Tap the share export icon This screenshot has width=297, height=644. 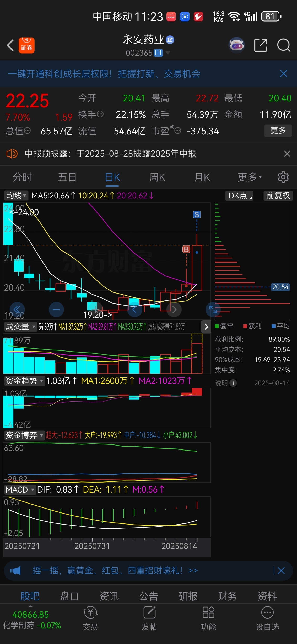tap(261, 45)
